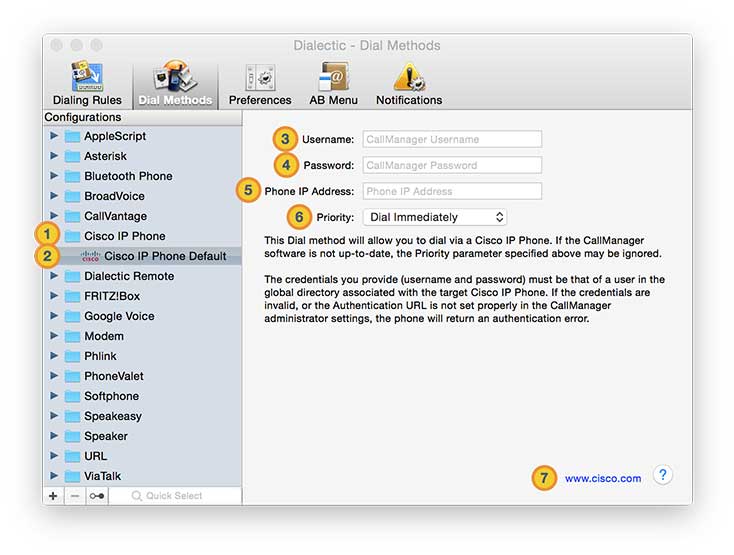
Task: Expand the BroadVoice configuration group
Action: pyautogui.click(x=54, y=196)
